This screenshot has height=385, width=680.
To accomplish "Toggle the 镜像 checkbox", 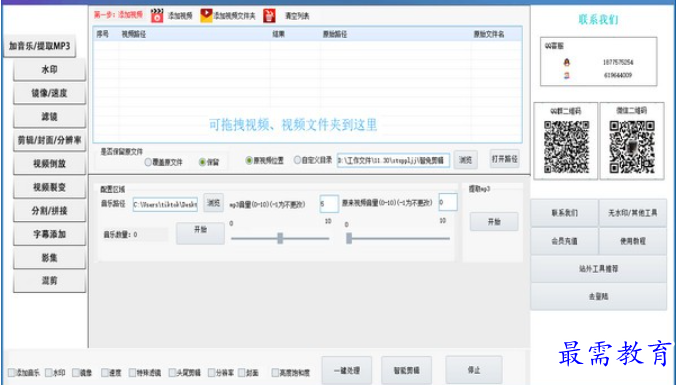I will pos(75,372).
